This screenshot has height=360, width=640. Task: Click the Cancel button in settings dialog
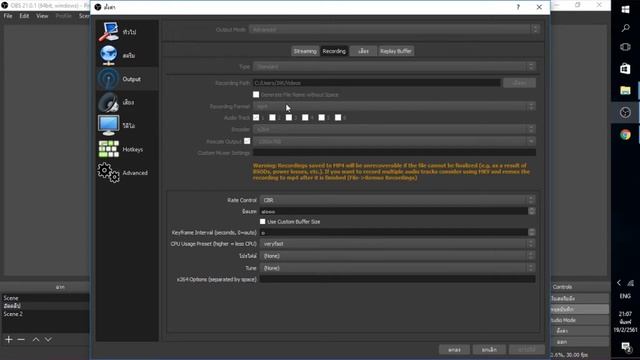point(489,350)
